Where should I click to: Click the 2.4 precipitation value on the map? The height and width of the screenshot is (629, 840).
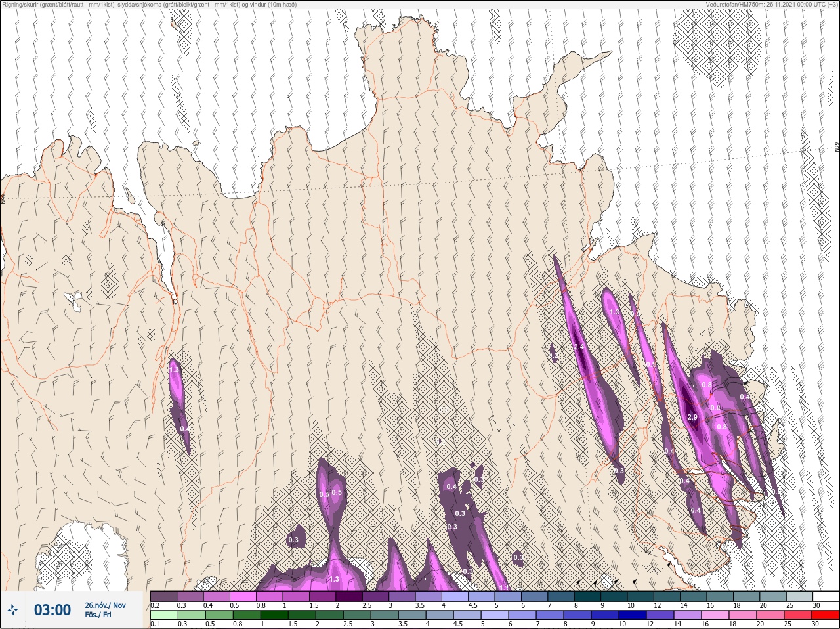[579, 347]
